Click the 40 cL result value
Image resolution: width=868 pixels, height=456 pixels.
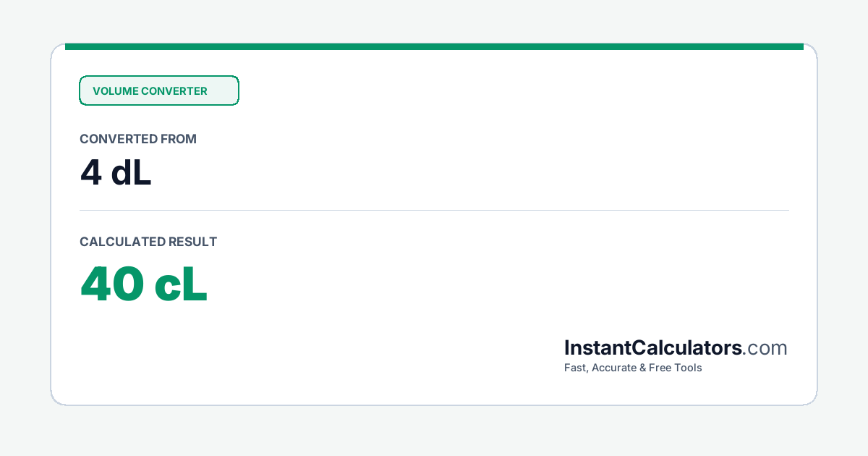coord(143,284)
